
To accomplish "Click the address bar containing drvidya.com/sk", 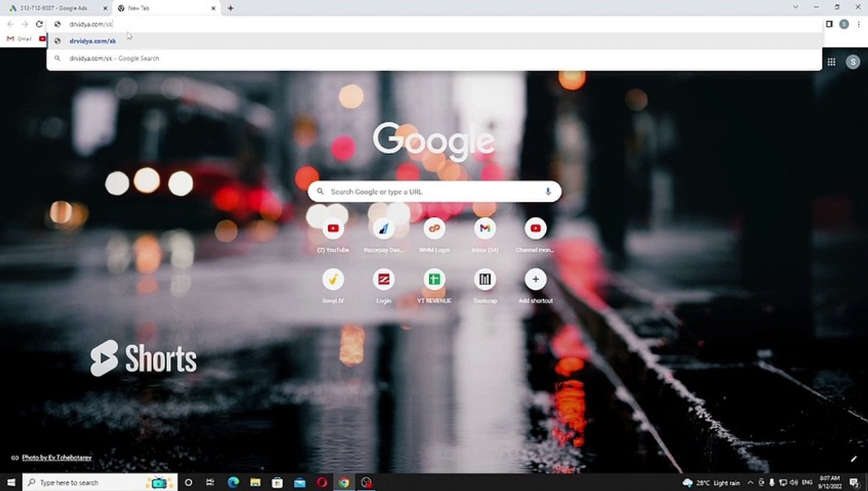I will point(434,24).
